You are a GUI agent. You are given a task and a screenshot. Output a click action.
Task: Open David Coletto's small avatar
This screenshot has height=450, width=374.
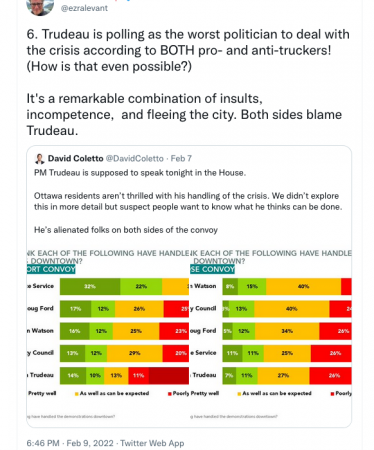(40, 159)
